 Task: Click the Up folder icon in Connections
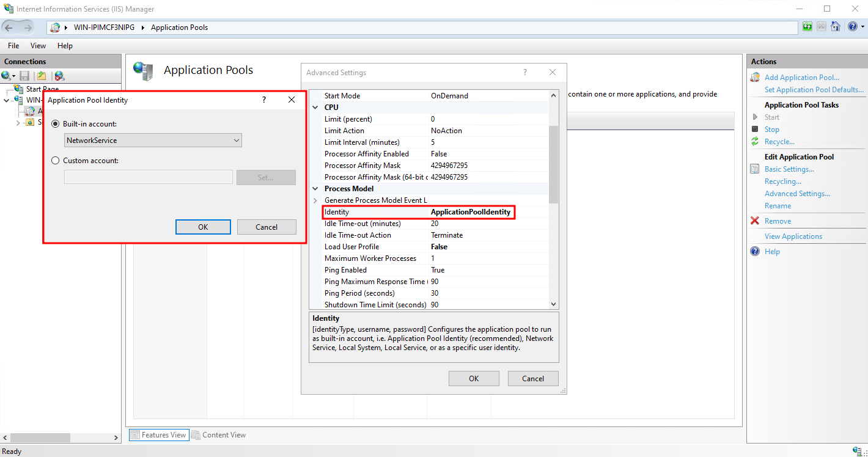(42, 76)
